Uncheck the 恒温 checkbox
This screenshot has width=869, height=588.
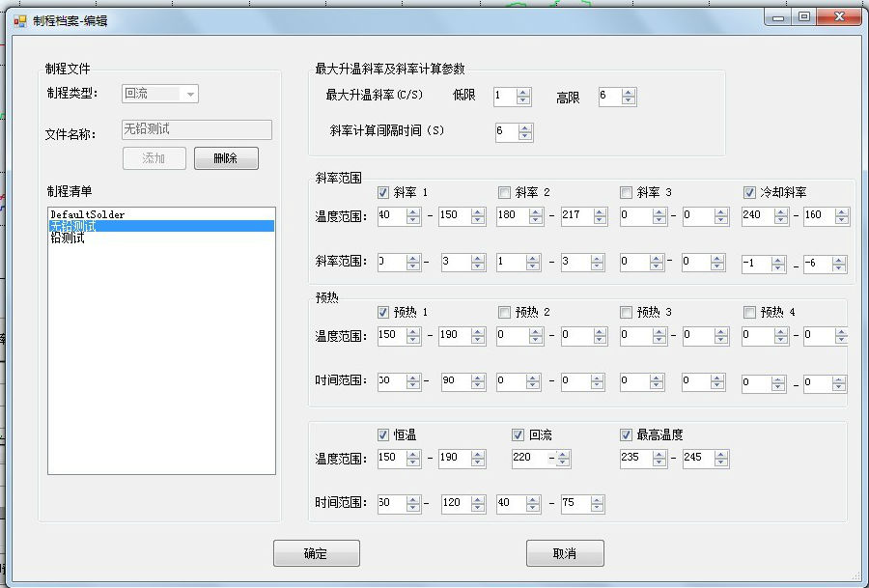click(383, 434)
